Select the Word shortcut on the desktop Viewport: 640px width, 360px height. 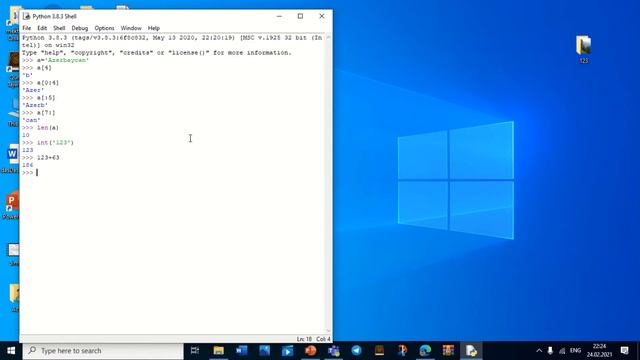click(12, 158)
